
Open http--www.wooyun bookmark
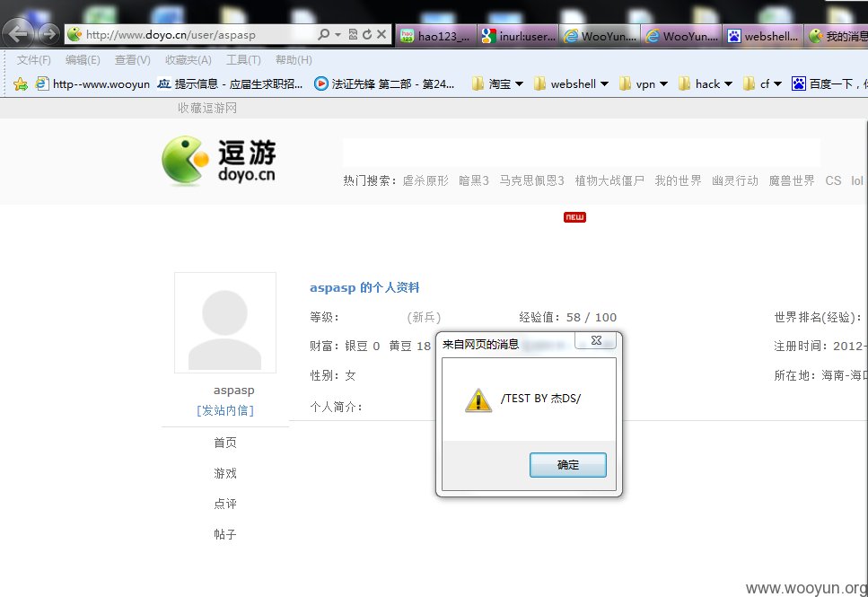coord(92,84)
